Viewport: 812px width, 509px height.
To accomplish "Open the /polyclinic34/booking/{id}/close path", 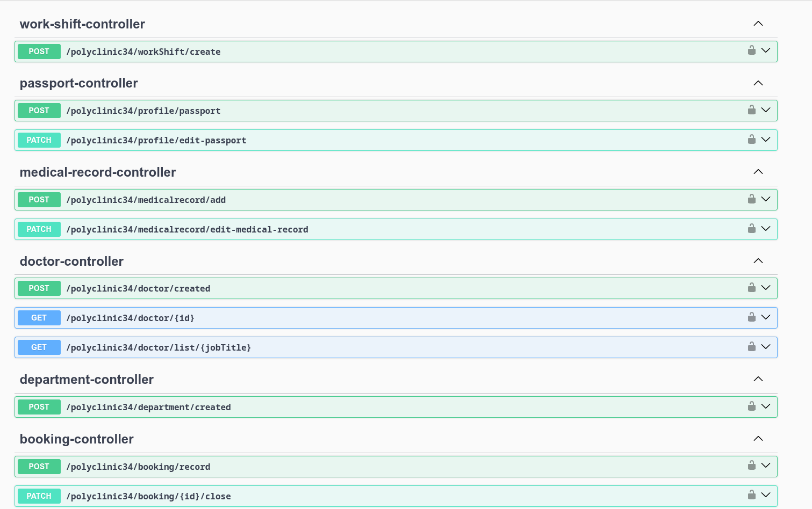I will (149, 497).
